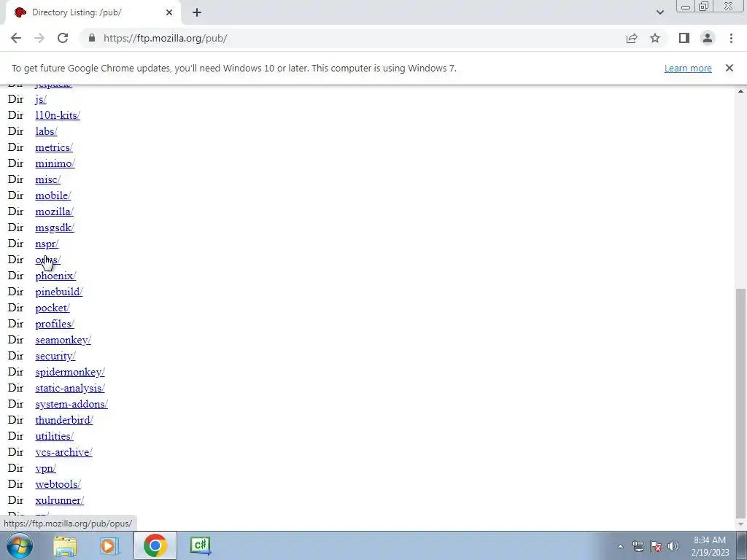Dismiss the Chrome update notification bar

pos(729,68)
